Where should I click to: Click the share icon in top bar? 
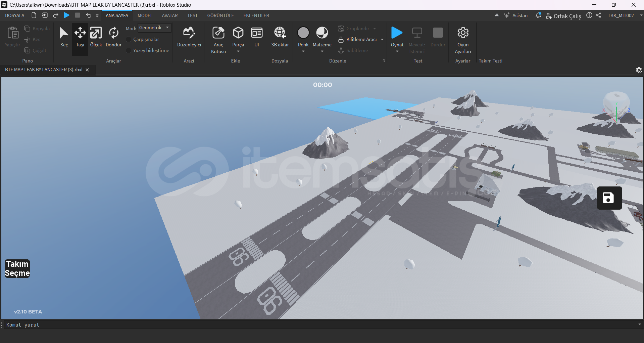coord(599,15)
